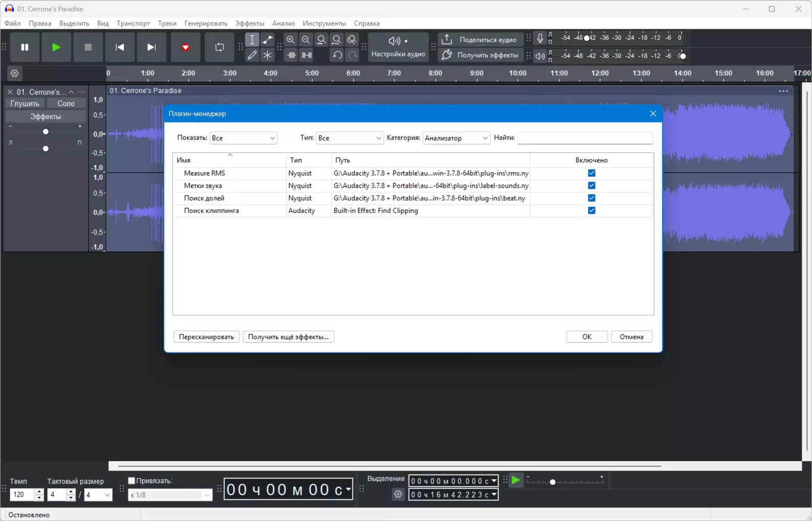Toggle the Loop playback icon
Image resolution: width=812 pixels, height=521 pixels.
coord(220,48)
